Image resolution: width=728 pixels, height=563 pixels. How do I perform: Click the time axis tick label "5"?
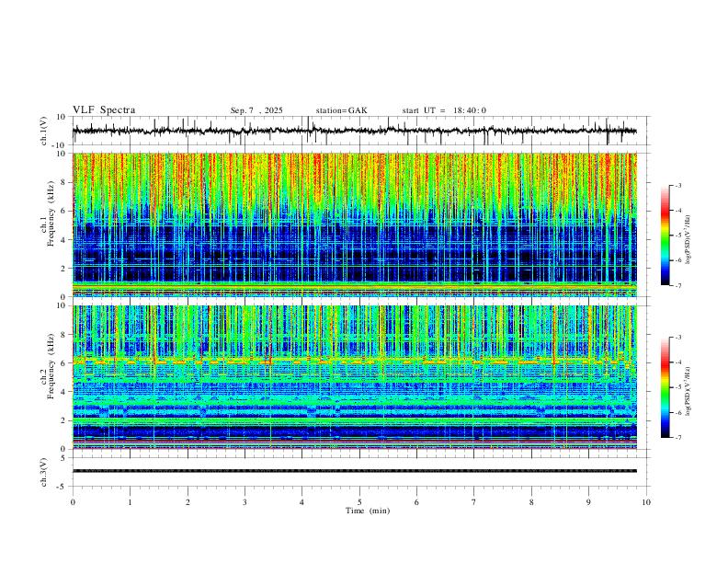[359, 502]
